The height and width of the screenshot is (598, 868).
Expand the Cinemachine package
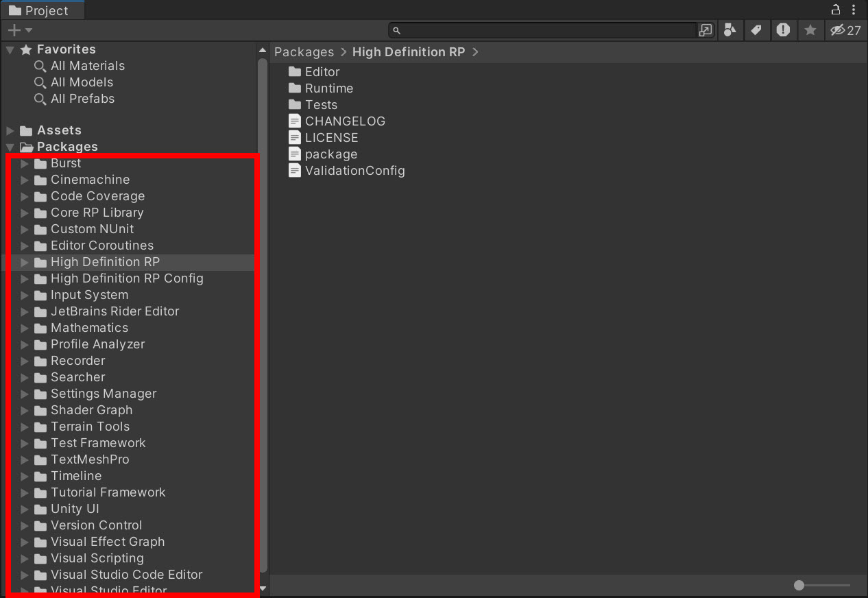tap(25, 180)
